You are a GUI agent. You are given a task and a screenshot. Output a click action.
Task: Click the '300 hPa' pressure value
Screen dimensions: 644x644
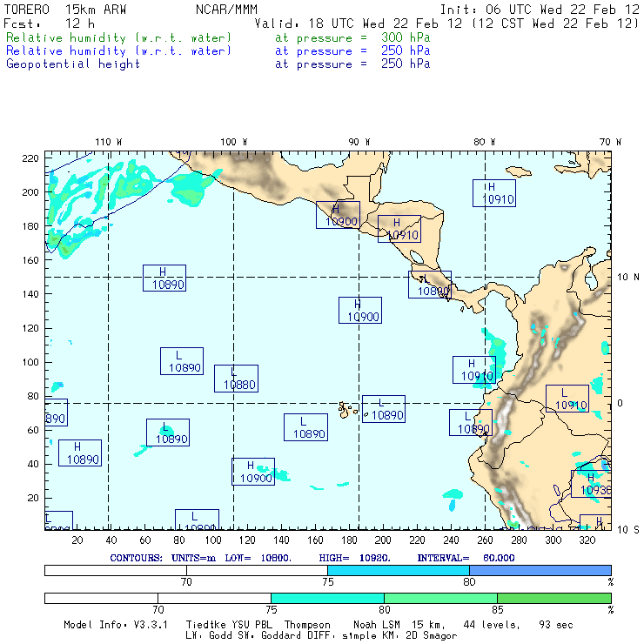(x=406, y=37)
